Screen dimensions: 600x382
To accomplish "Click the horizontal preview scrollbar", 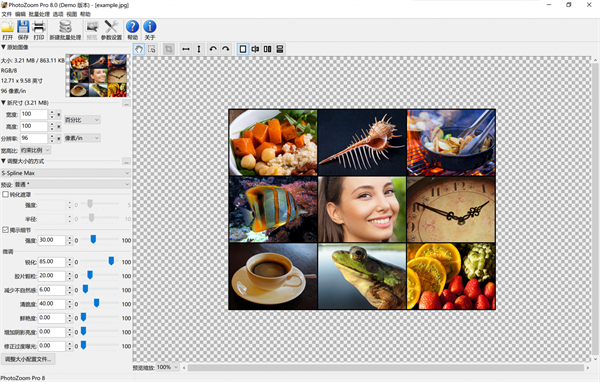I will (x=386, y=367).
